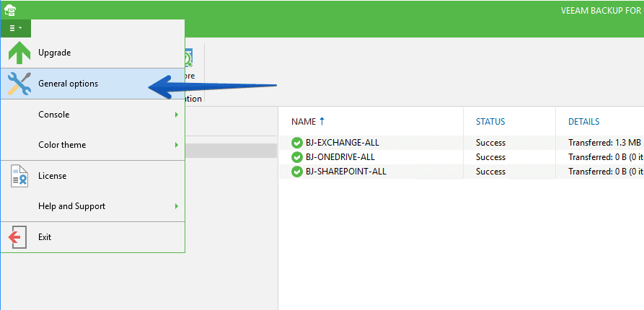The height and width of the screenshot is (310, 644).
Task: Click the Veeam application logo icon
Action: pyautogui.click(x=10, y=10)
